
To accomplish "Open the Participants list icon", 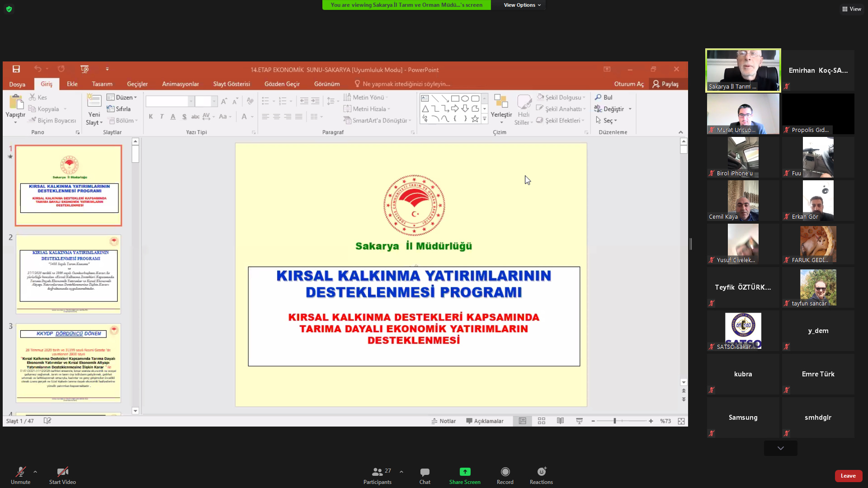I will pyautogui.click(x=377, y=472).
